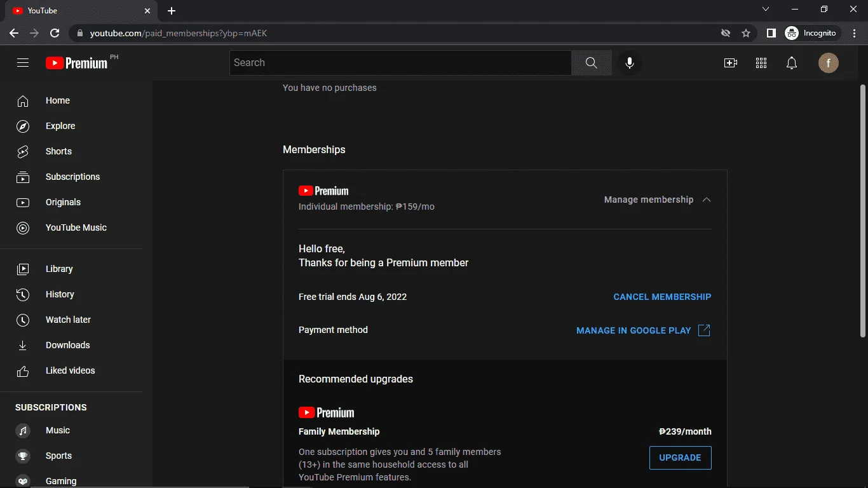
Task: Open the Chrome three-dot menu
Action: (x=855, y=33)
